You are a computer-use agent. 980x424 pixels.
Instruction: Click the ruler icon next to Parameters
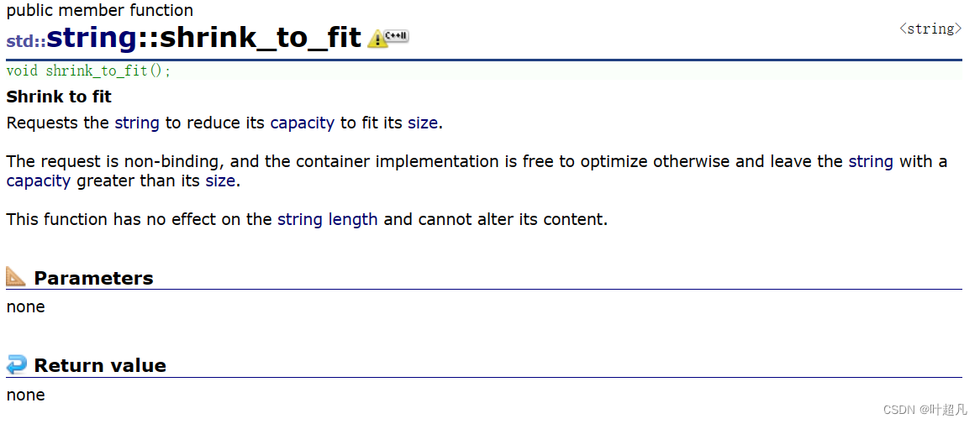[x=16, y=276]
